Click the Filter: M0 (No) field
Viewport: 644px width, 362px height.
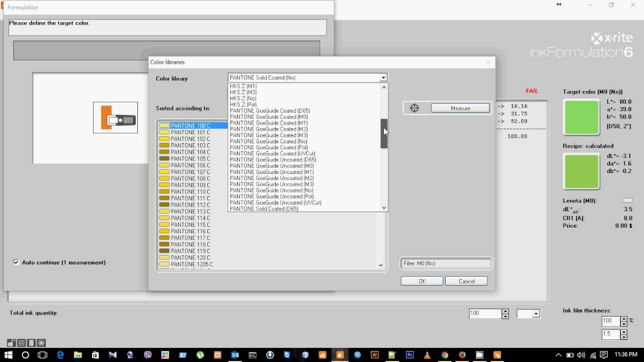(x=446, y=263)
